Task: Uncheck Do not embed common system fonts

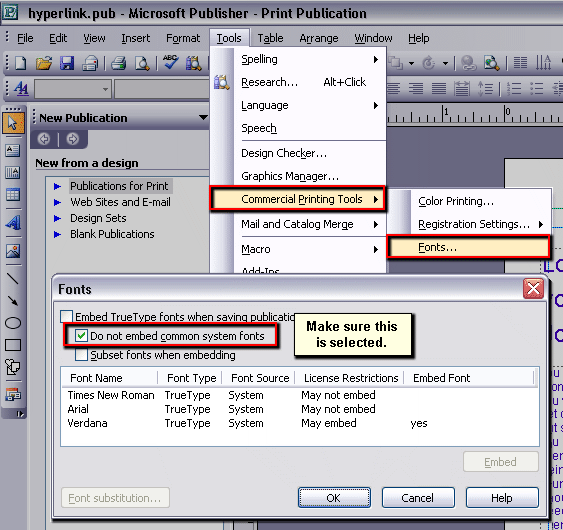Action: [x=81, y=336]
